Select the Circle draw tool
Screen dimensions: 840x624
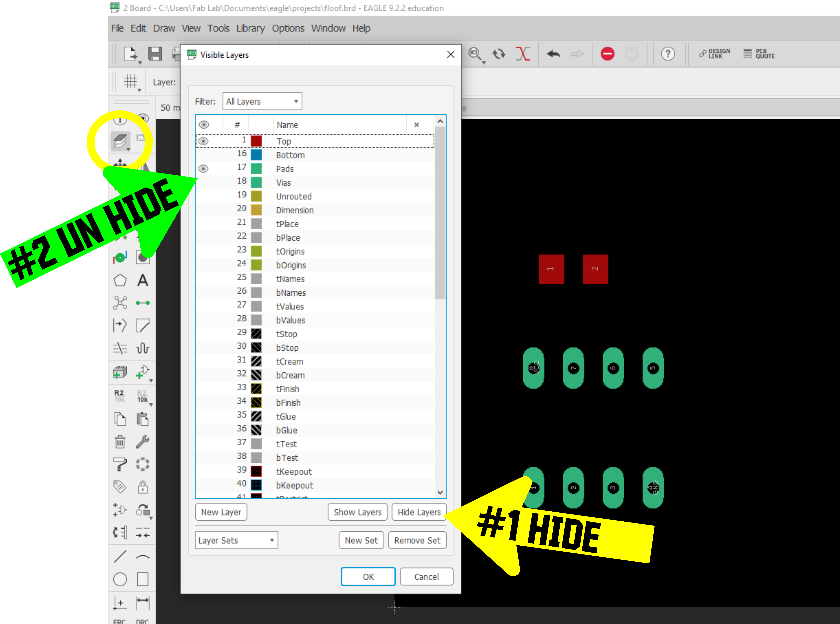tap(120, 579)
